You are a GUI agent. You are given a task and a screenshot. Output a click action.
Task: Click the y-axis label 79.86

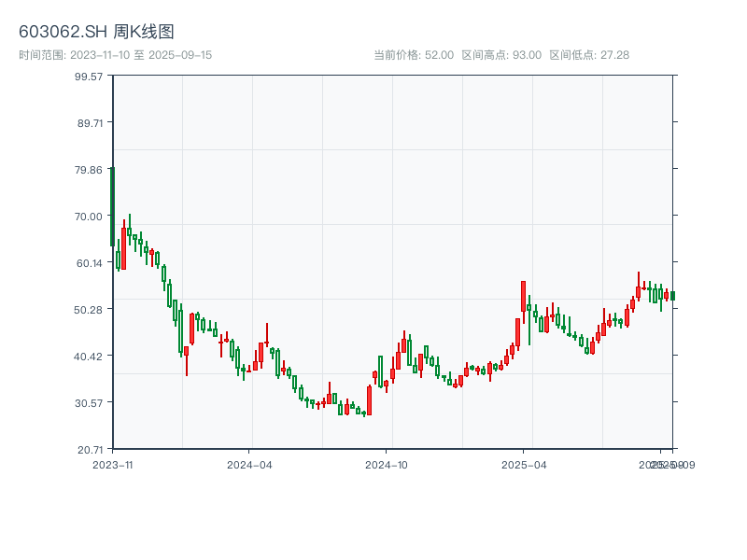click(89, 170)
